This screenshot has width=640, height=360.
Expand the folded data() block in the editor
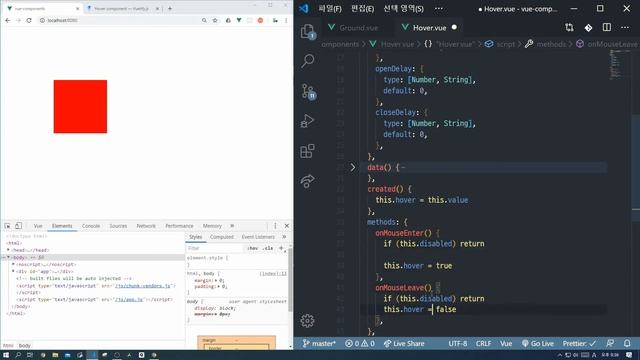click(353, 167)
